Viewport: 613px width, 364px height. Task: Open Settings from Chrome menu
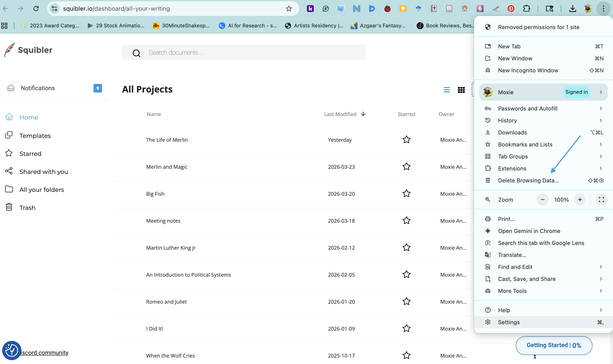click(509, 322)
